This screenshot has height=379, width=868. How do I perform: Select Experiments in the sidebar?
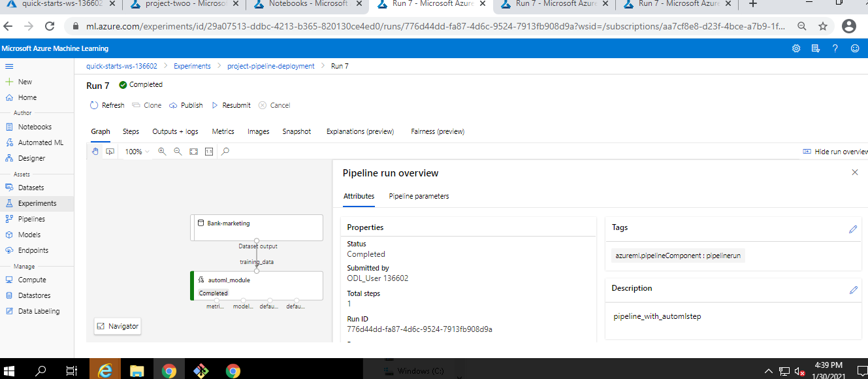(x=37, y=203)
